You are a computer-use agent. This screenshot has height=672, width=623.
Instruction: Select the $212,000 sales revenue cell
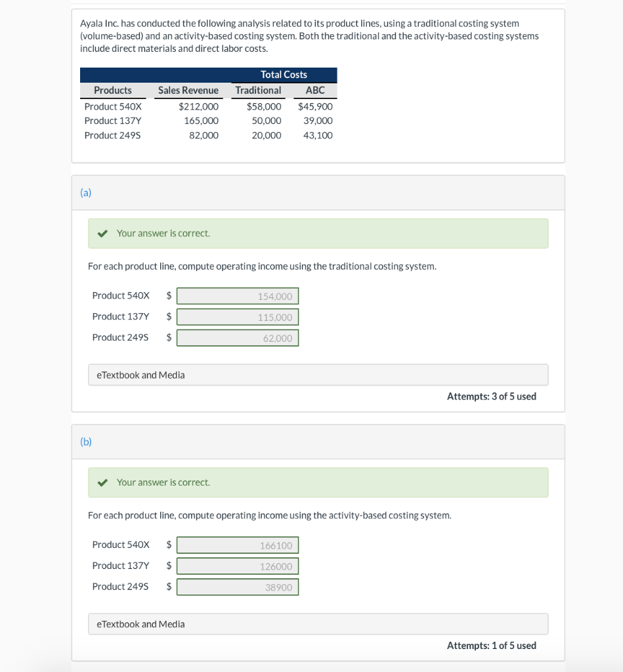tap(198, 107)
